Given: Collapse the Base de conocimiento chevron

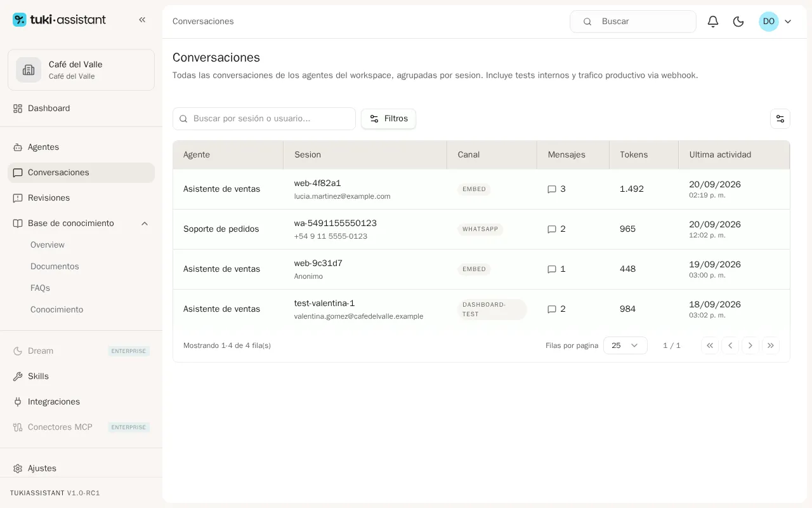Looking at the screenshot, I should pyautogui.click(x=145, y=224).
